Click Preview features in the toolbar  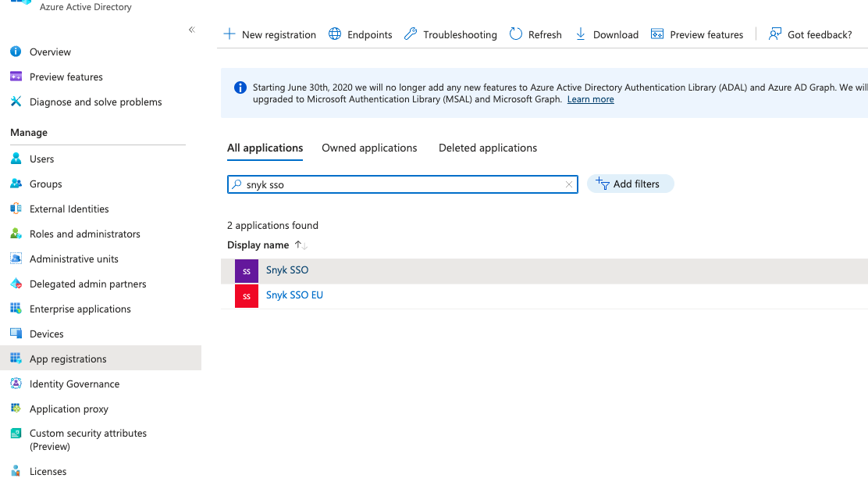pyautogui.click(x=697, y=34)
